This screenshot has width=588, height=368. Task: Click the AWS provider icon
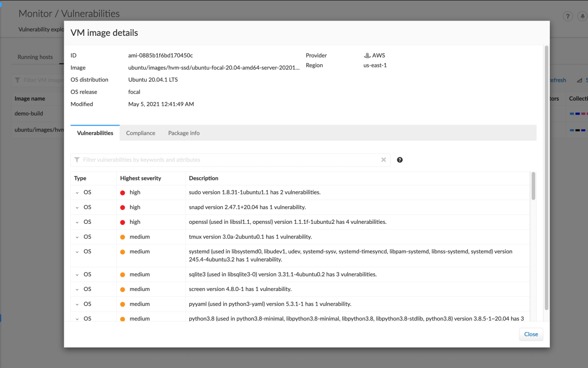click(367, 55)
